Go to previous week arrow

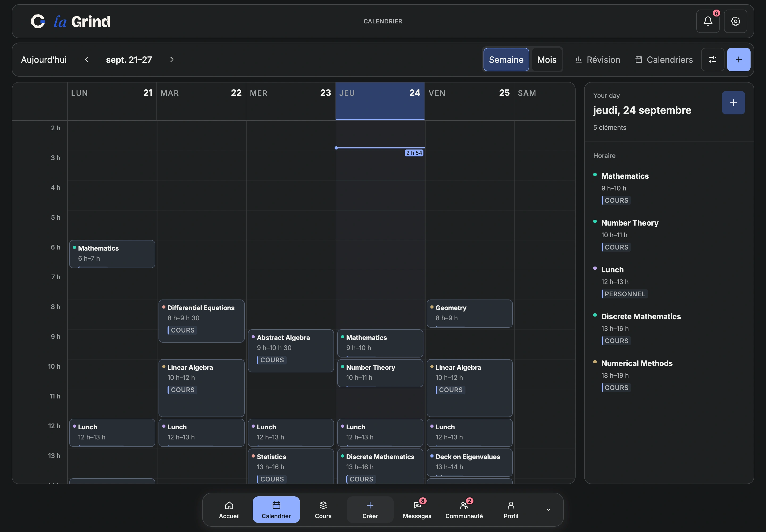pos(86,60)
